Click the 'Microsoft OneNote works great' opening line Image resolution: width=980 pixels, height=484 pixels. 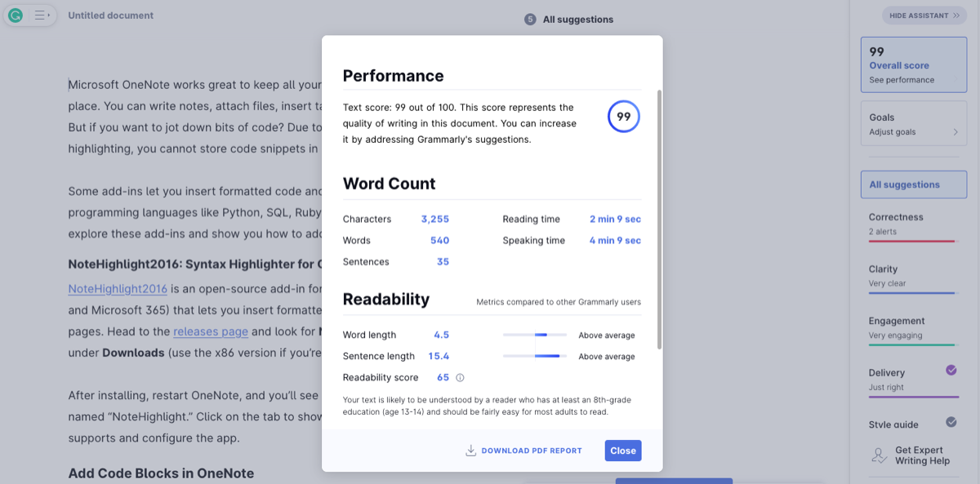195,85
